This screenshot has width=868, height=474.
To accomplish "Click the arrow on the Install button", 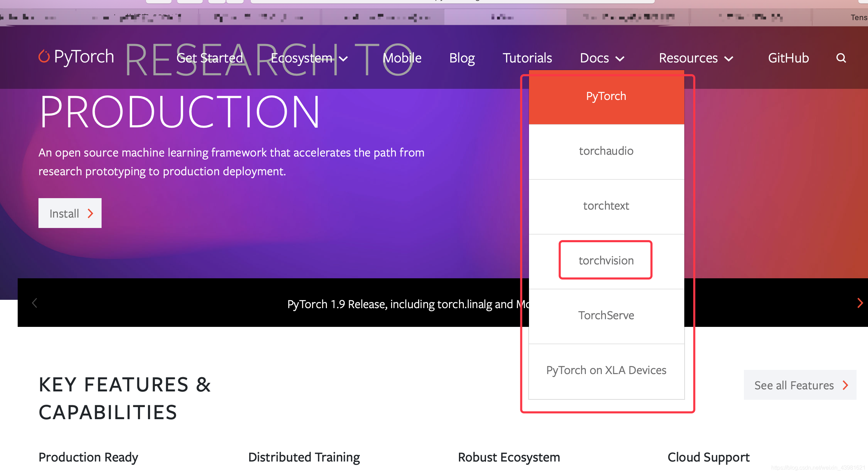I will pos(90,213).
